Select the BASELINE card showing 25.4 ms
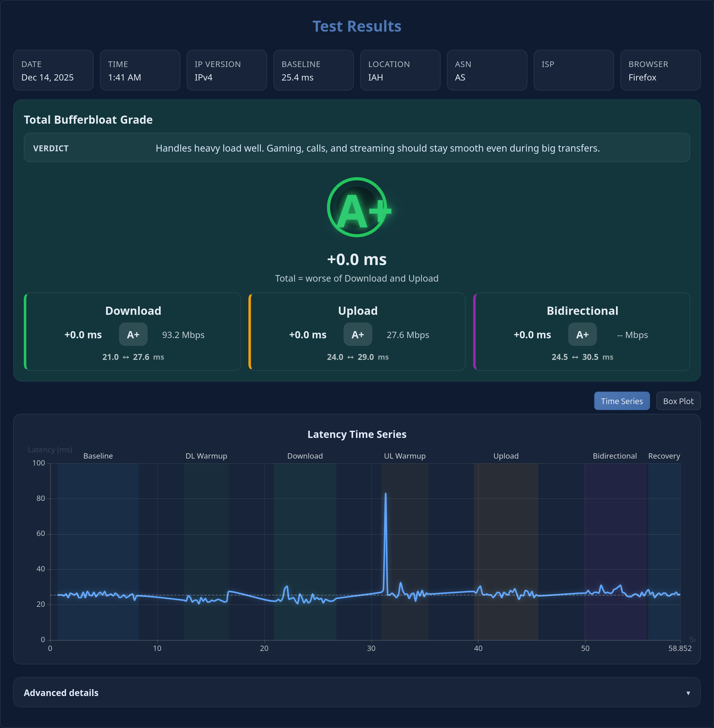This screenshot has width=714, height=728. point(313,70)
